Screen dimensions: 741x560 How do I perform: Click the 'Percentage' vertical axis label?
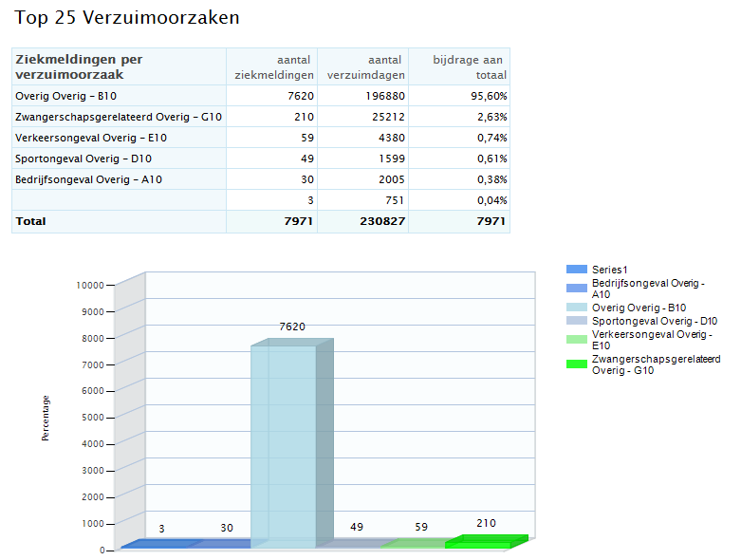[46, 419]
